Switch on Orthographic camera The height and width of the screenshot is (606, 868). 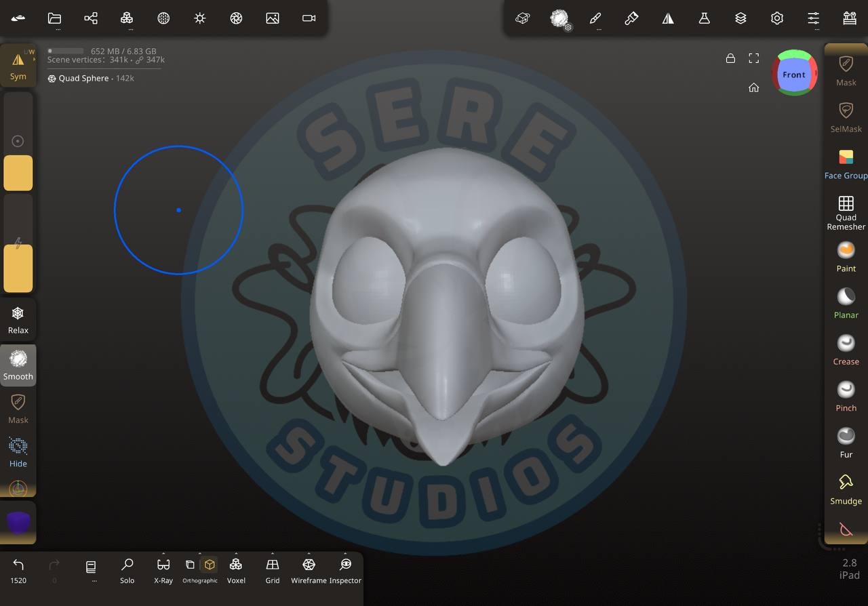point(209,565)
